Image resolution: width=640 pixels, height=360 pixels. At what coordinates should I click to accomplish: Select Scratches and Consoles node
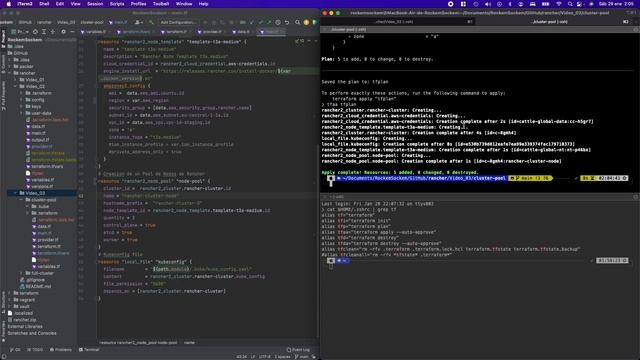click(x=32, y=333)
